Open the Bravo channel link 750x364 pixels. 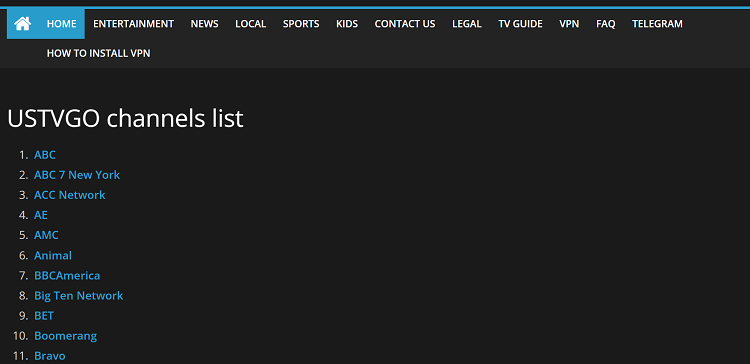pyautogui.click(x=49, y=356)
